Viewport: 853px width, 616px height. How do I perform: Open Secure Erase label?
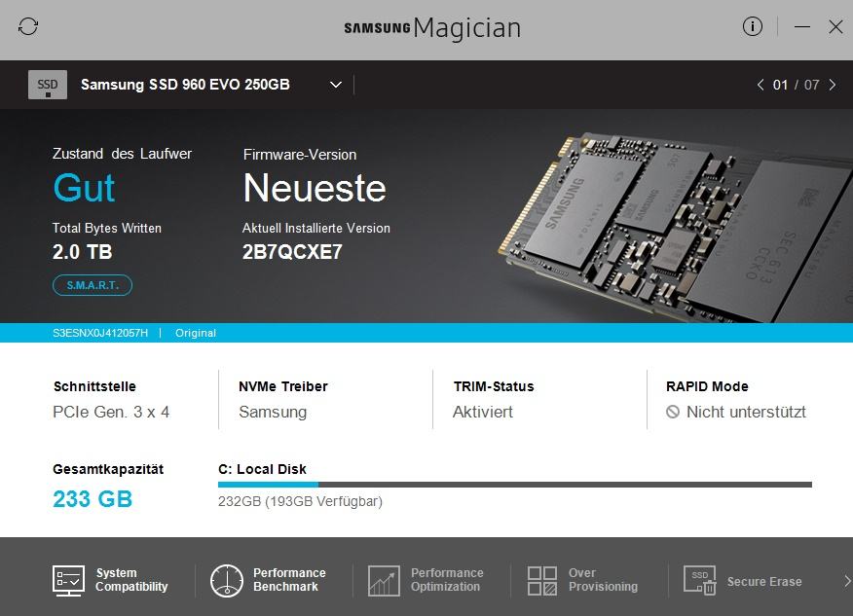coord(764,582)
